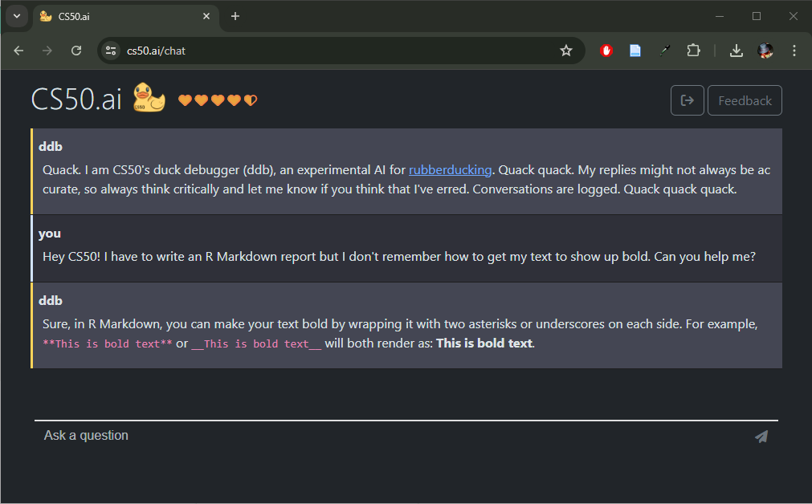
Task: Open the blue document extension icon
Action: (x=635, y=51)
